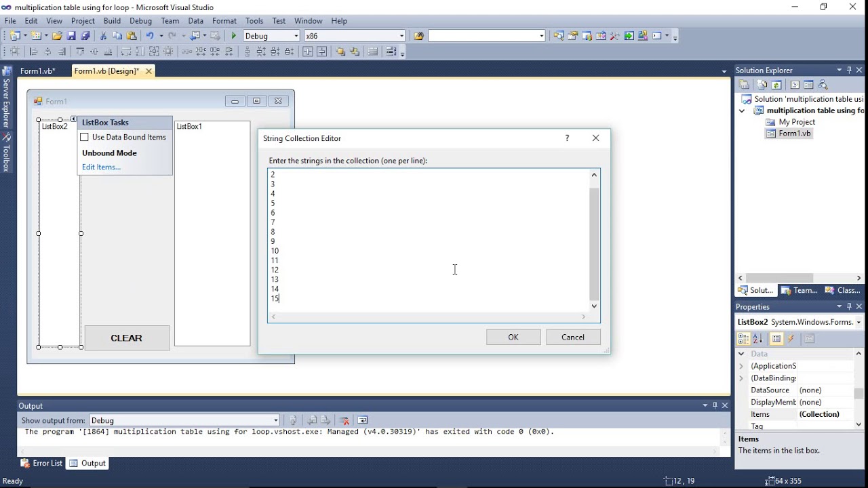Open the x86 platform dropdown
This screenshot has width=868, height=488.
(401, 36)
